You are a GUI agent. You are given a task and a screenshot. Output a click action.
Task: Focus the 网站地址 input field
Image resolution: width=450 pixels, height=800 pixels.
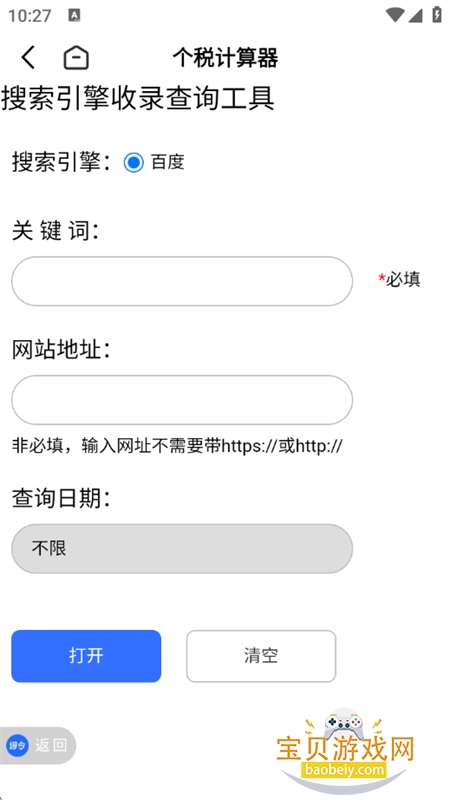coord(182,400)
